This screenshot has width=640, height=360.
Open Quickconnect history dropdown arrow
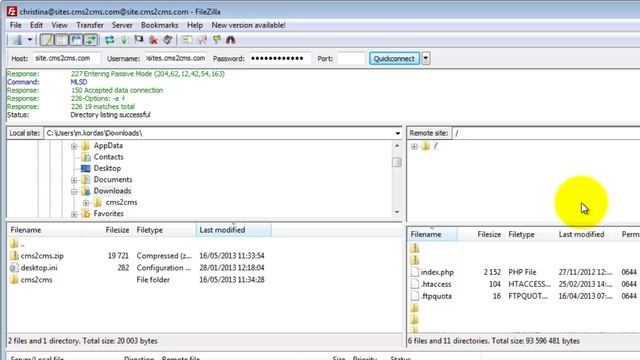[x=426, y=58]
